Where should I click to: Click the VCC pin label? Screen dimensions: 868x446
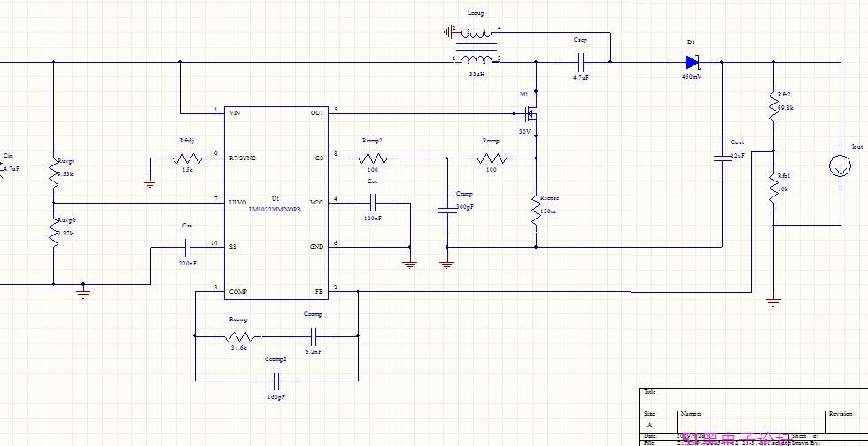pyautogui.click(x=317, y=203)
